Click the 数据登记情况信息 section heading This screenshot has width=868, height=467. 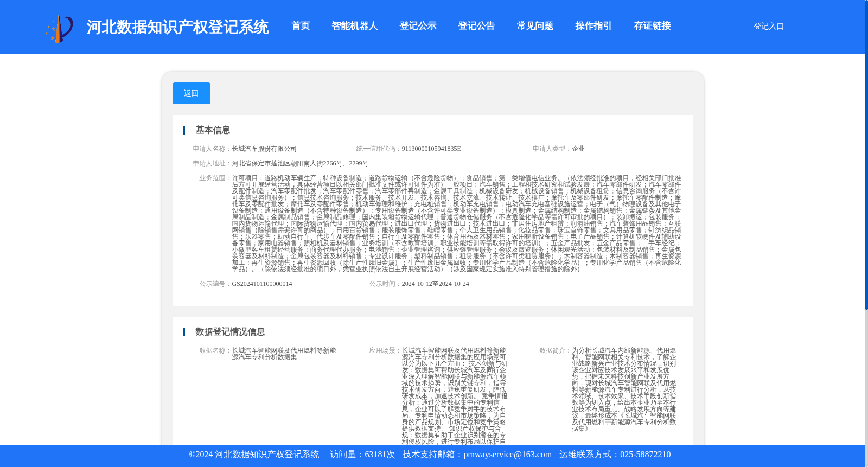click(x=230, y=332)
